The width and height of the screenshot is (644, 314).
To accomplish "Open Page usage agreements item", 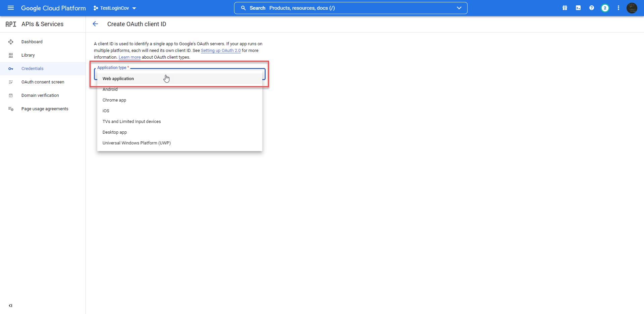I will (43, 109).
